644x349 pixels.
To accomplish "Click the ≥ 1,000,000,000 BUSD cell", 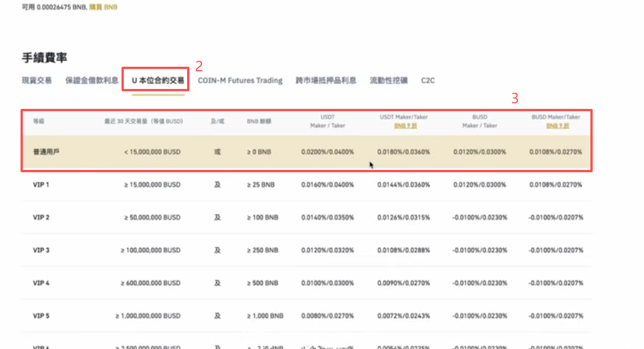I will [x=148, y=316].
